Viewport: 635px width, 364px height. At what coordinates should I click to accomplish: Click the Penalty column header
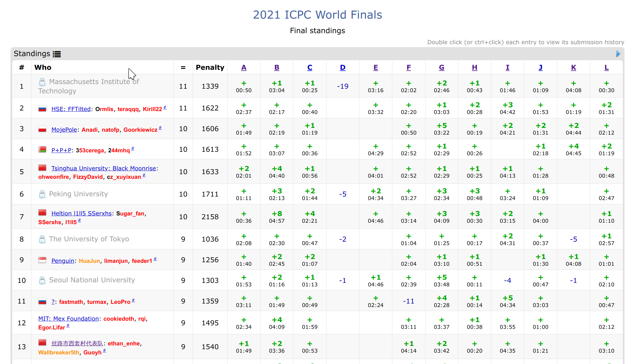210,67
